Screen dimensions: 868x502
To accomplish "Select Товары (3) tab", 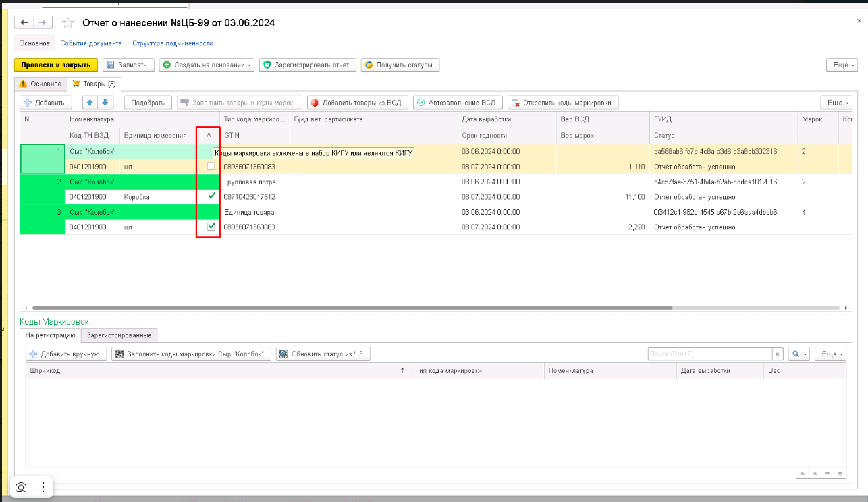I will [x=94, y=84].
